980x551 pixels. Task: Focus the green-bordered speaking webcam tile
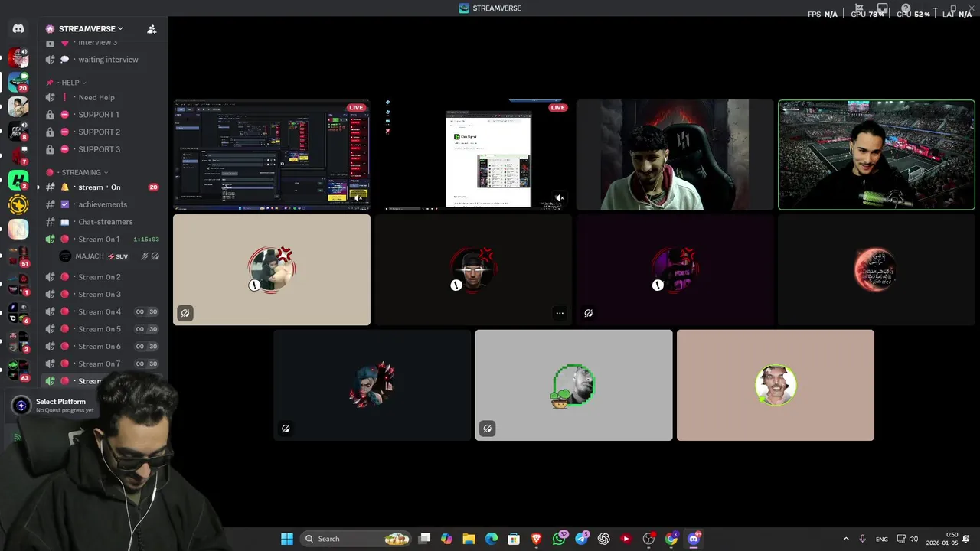[877, 155]
